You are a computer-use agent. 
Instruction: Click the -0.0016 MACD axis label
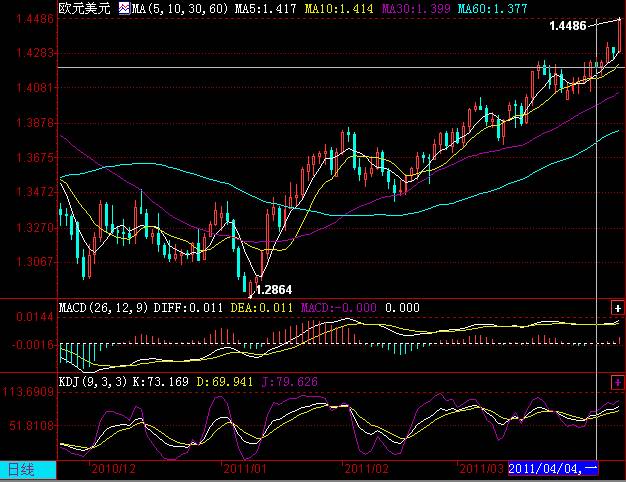pos(32,345)
